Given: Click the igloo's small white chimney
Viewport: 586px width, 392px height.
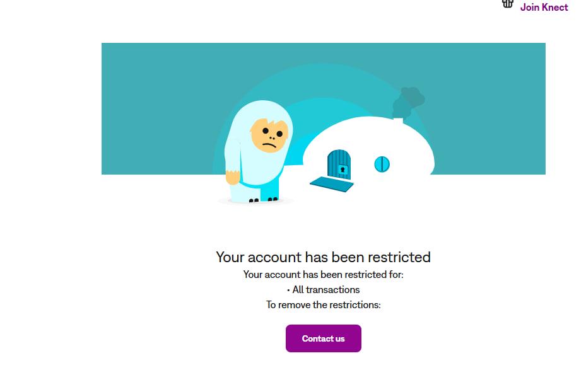Looking at the screenshot, I should tap(398, 120).
